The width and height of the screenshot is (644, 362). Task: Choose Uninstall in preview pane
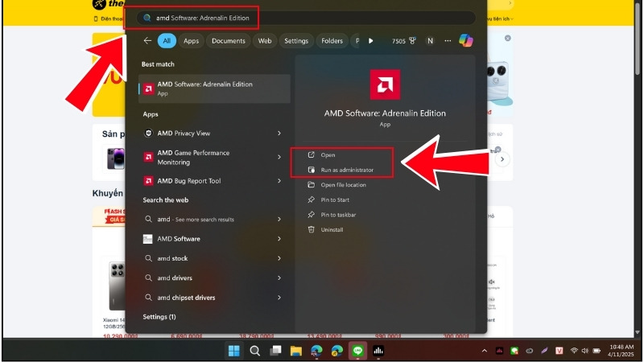(x=332, y=229)
